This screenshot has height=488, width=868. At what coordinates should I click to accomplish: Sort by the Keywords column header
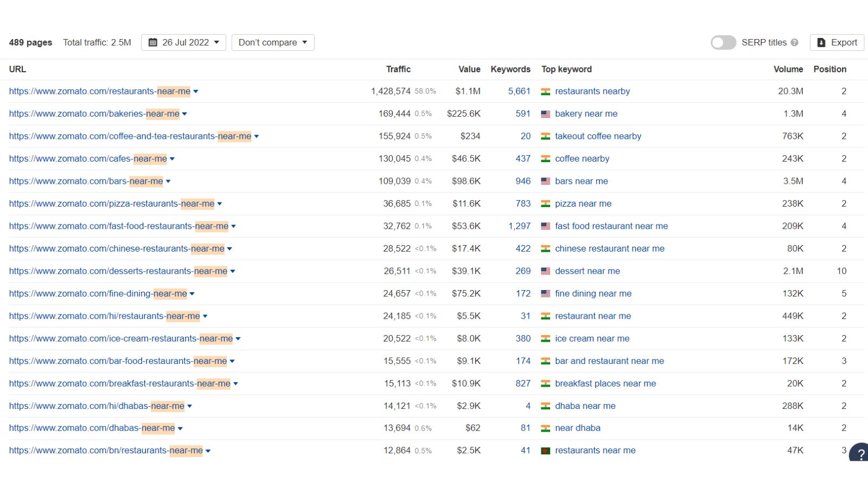tap(510, 69)
